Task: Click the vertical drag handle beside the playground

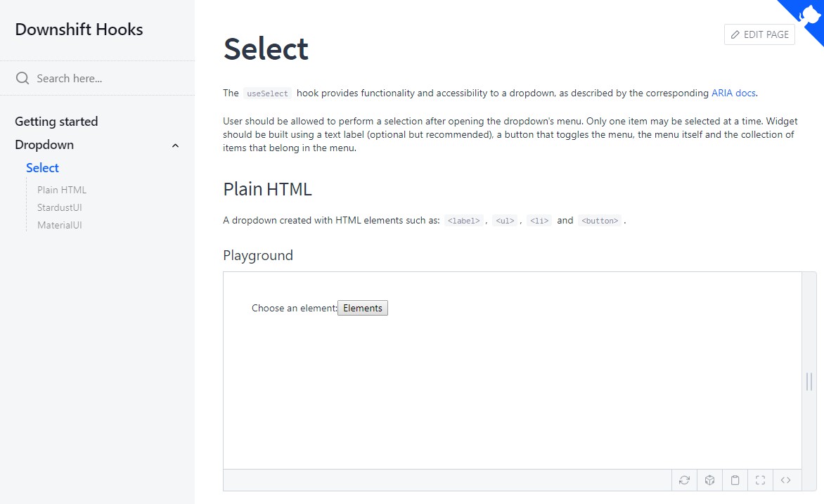Action: pos(809,382)
